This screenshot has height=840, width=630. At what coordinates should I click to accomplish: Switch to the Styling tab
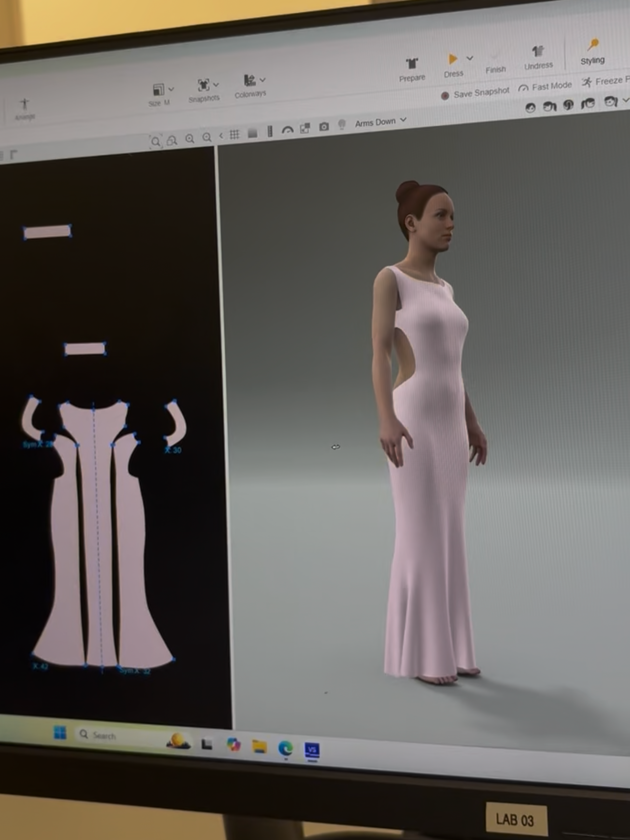click(x=592, y=51)
